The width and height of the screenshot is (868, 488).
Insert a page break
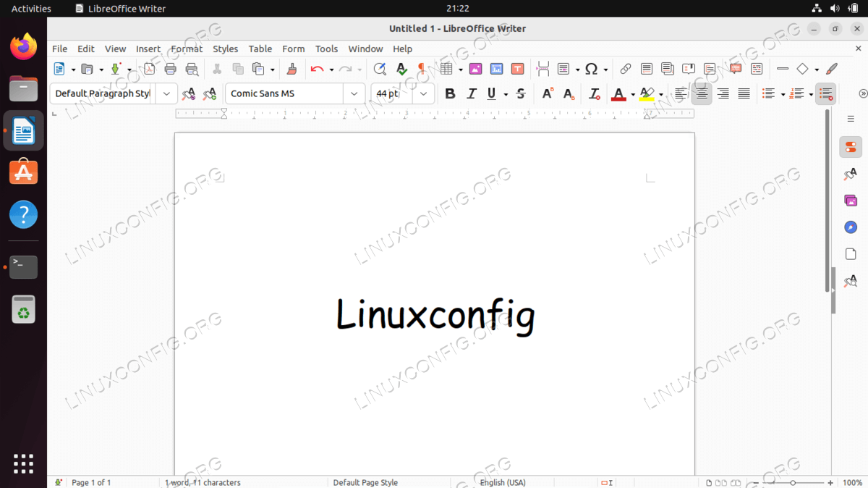[x=542, y=69]
